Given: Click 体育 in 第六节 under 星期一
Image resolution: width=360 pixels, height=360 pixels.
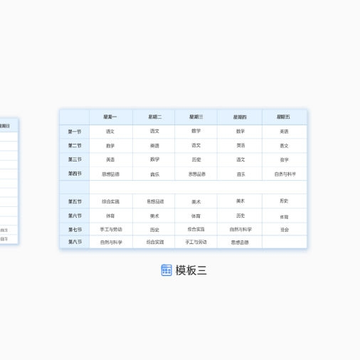Looking at the screenshot, I should 110,216.
